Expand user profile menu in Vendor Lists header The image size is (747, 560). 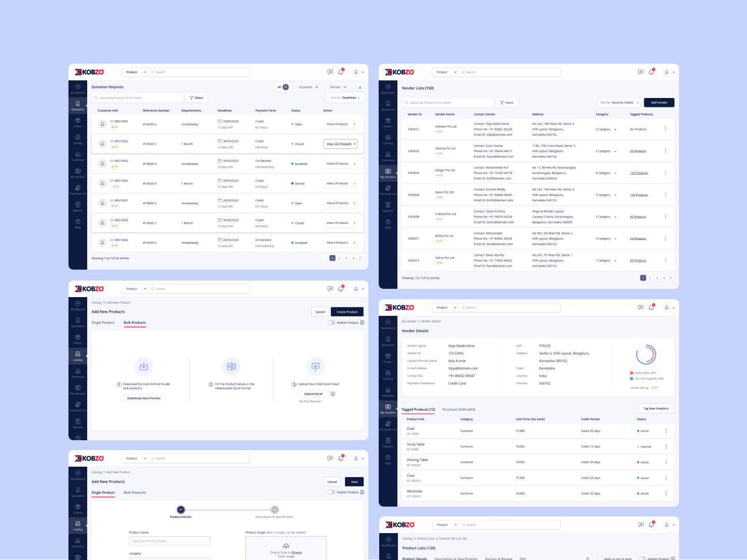point(669,72)
